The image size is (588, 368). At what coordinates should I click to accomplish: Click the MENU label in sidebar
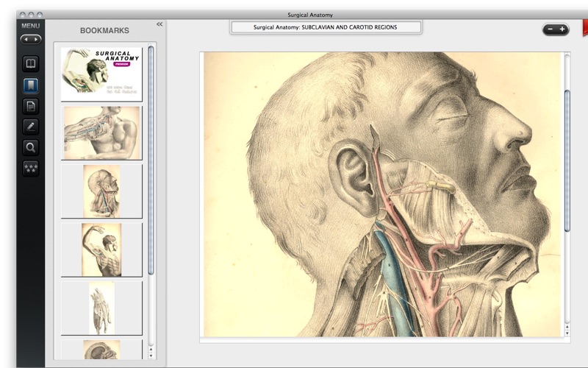(x=30, y=26)
